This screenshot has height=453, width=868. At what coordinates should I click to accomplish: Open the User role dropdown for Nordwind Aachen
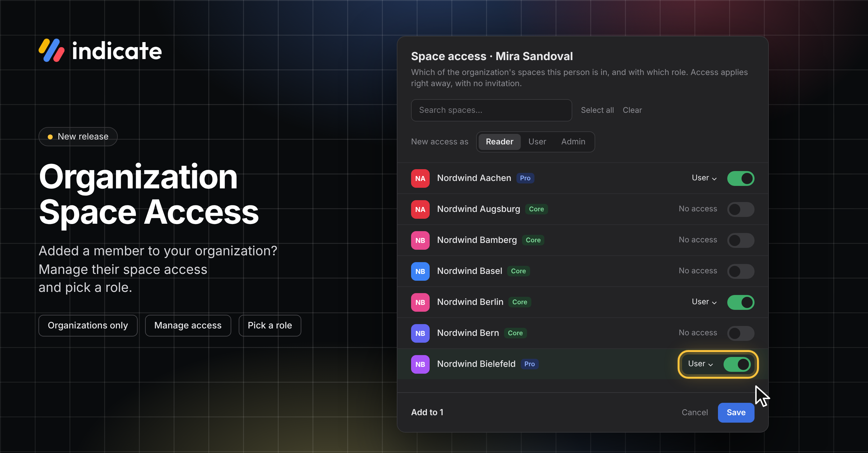[x=704, y=178]
